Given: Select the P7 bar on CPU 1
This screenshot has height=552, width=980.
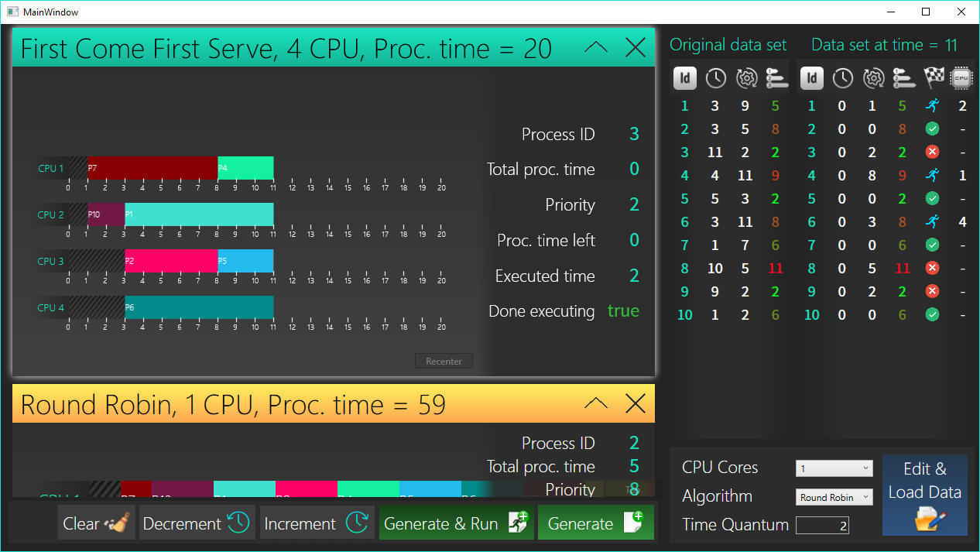Looking at the screenshot, I should click(152, 168).
